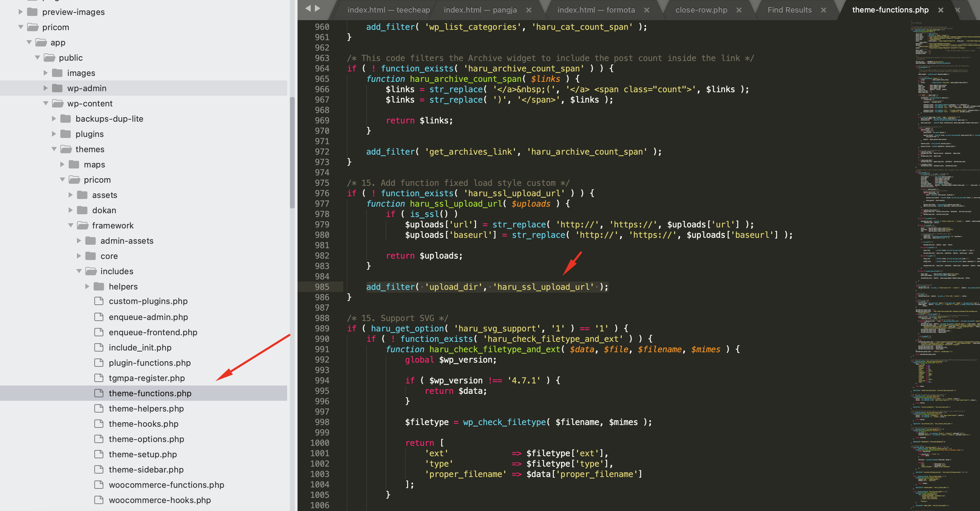Open enqueue-frontend.php file

[x=153, y=332]
